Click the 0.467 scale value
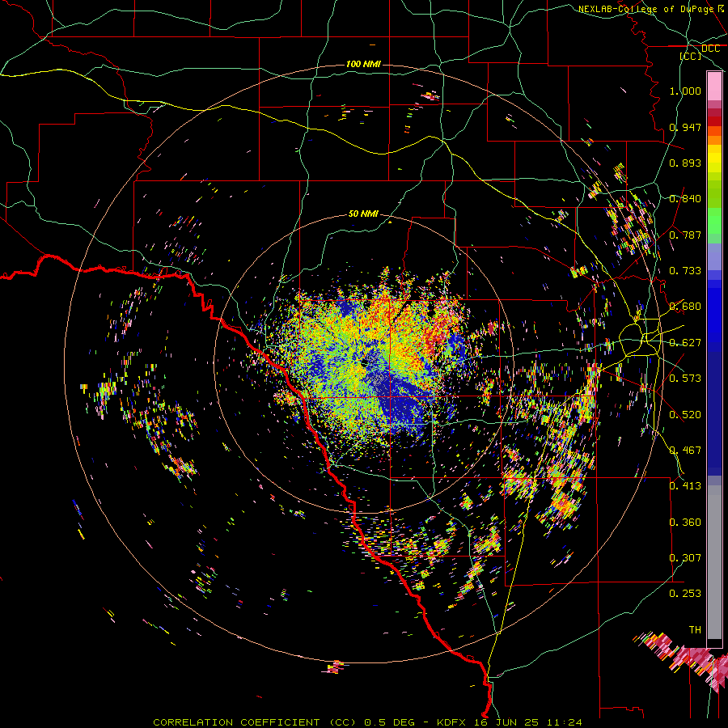728x728 pixels. point(685,451)
